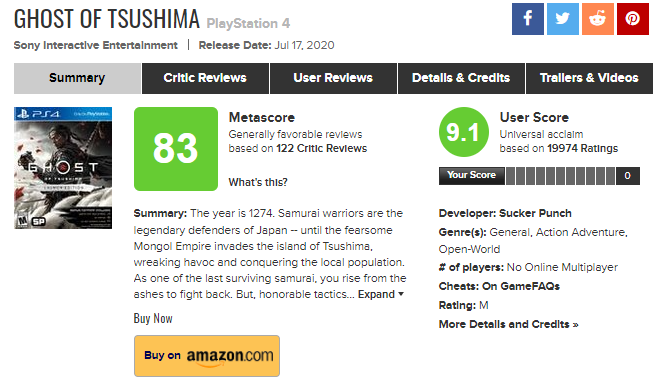The width and height of the screenshot is (656, 379).
Task: Click the What's this? link
Action: [258, 182]
